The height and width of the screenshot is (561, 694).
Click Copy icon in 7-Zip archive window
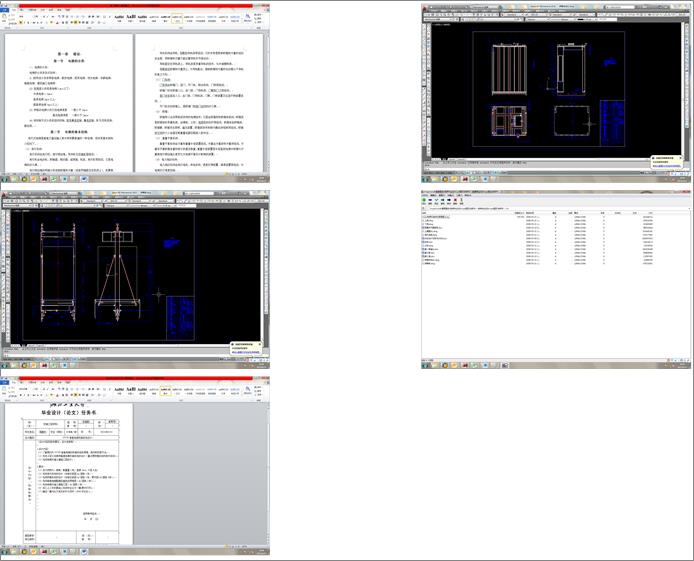[443, 200]
